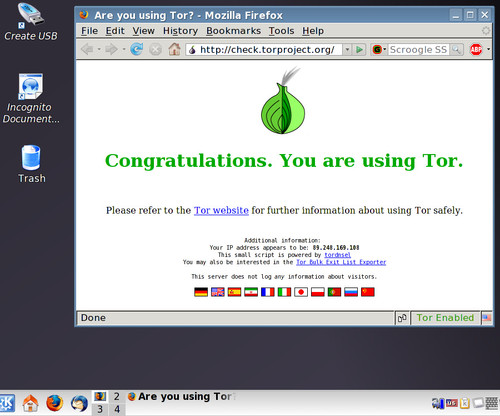Switch to virtual desktop 4
The height and width of the screenshot is (416, 500).
(x=117, y=409)
